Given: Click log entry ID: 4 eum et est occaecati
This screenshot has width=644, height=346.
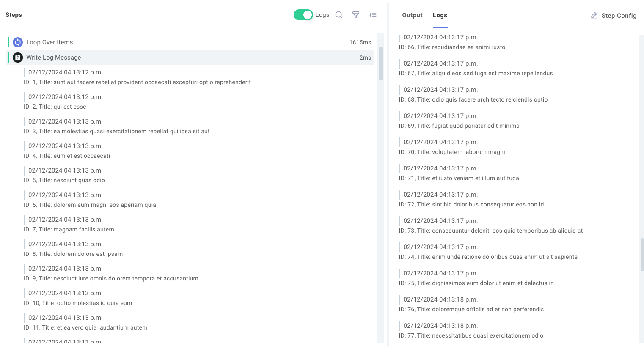Looking at the screenshot, I should [67, 156].
